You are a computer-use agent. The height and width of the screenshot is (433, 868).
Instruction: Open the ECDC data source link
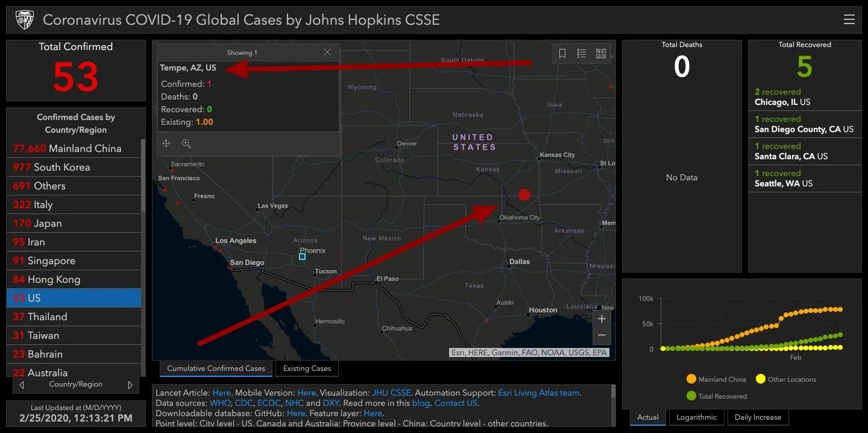click(269, 403)
